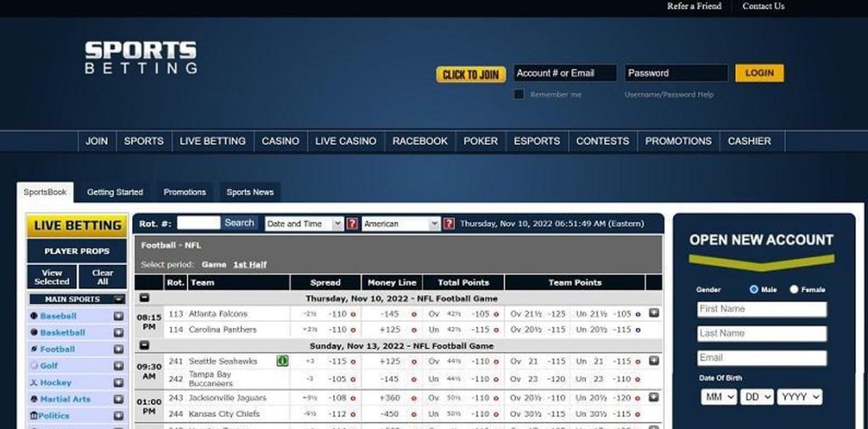Viewport: 868px width, 429px height.
Task: Select Atlanta Falcons -145 money line
Action: click(414, 315)
